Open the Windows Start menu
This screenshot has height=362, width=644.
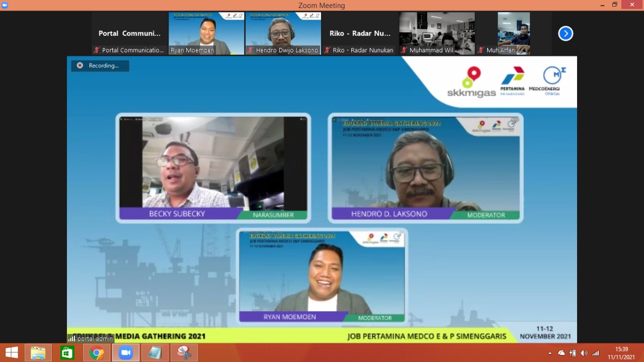point(11,352)
